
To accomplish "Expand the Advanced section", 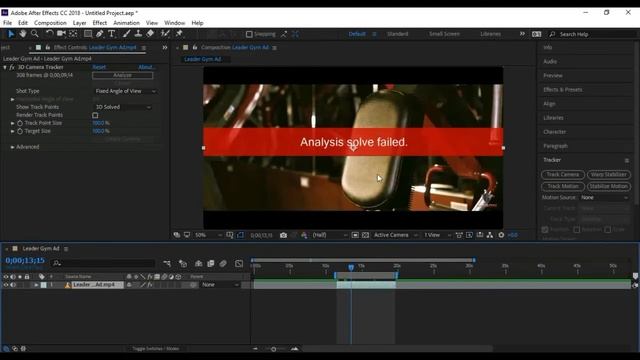I will point(12,147).
